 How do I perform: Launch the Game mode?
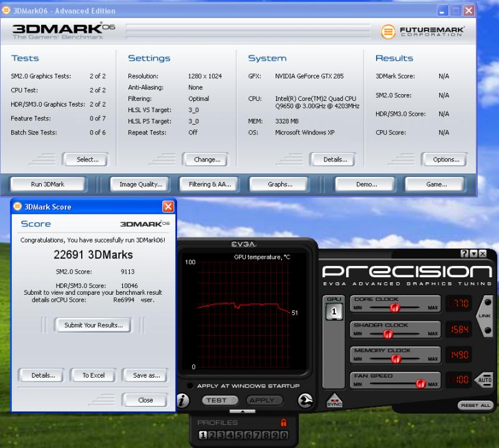tap(436, 184)
